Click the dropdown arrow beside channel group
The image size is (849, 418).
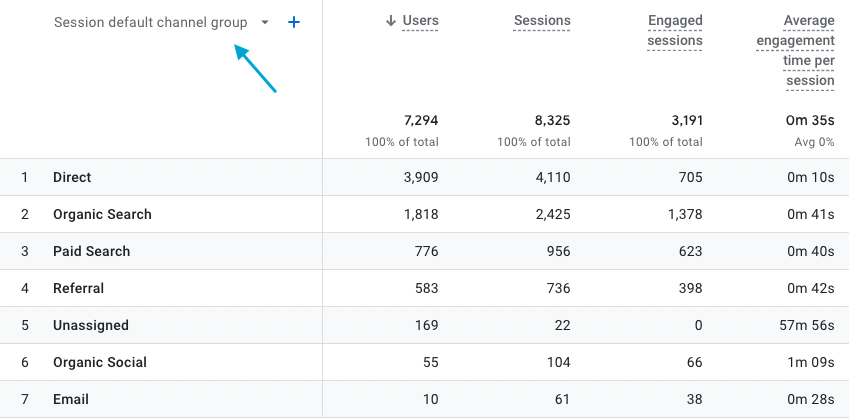[x=265, y=22]
